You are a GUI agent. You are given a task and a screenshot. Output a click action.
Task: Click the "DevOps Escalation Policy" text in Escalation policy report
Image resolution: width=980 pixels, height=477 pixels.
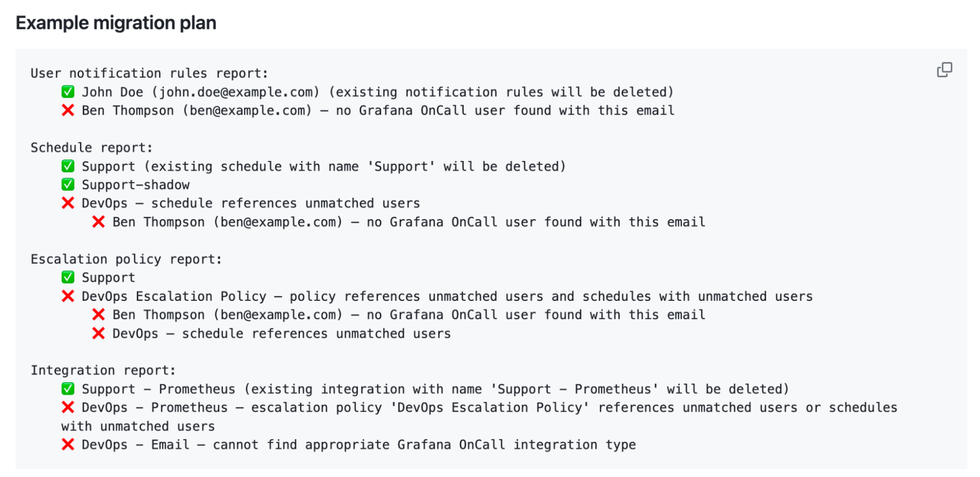(174, 296)
